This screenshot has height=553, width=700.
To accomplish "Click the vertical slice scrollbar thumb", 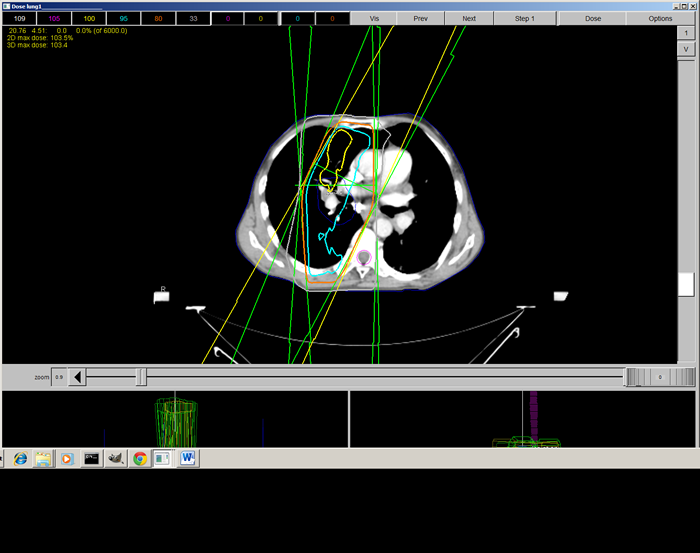I will pos(686,284).
